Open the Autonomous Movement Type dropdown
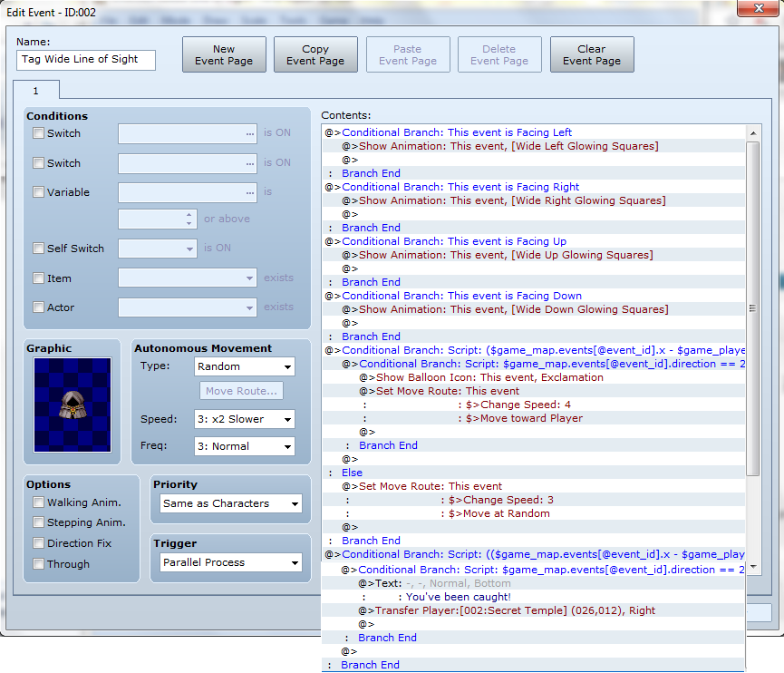 [x=245, y=366]
